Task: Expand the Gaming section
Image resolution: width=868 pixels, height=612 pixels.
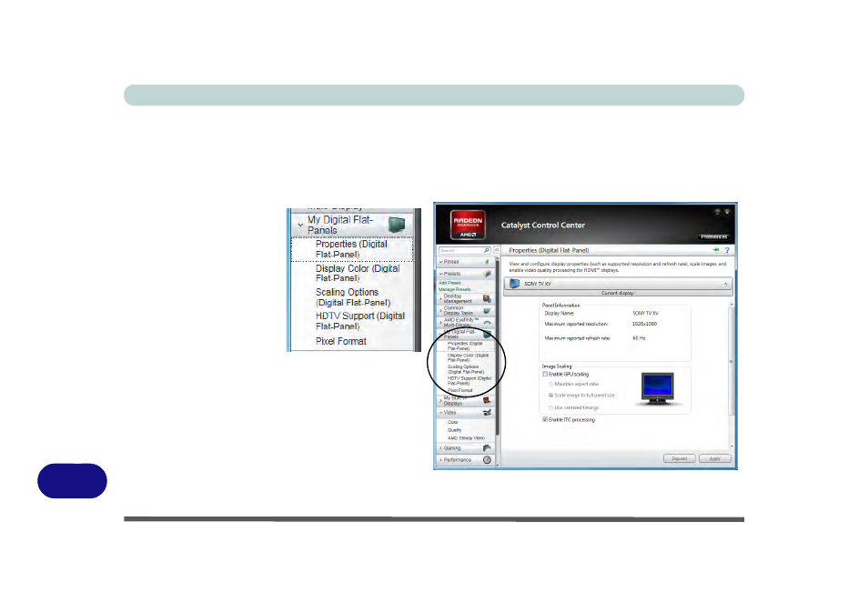Action: 440,447
